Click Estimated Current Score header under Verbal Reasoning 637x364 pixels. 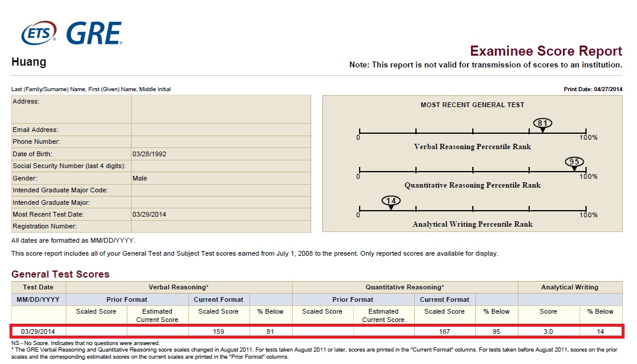(157, 315)
